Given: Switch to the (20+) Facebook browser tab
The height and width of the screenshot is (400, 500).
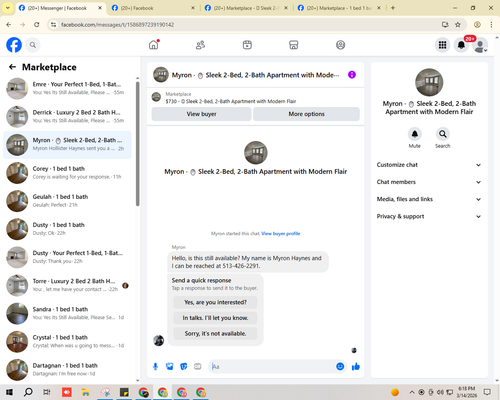Looking at the screenshot, I should click(153, 8).
